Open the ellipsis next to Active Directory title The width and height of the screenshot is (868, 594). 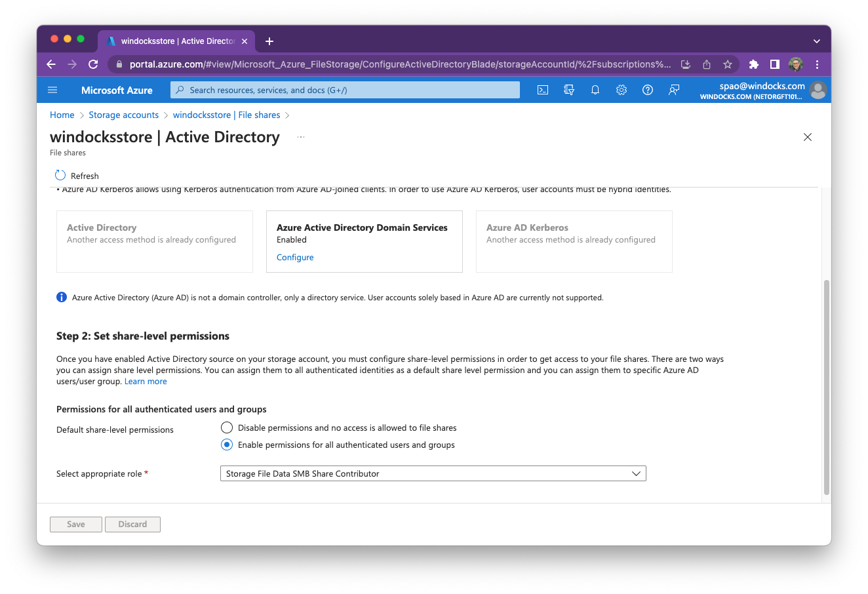(x=300, y=137)
